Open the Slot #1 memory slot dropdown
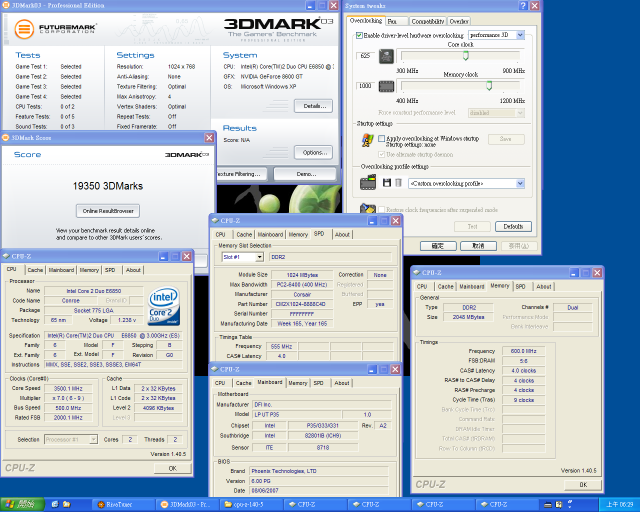640x512 pixels. point(259,257)
